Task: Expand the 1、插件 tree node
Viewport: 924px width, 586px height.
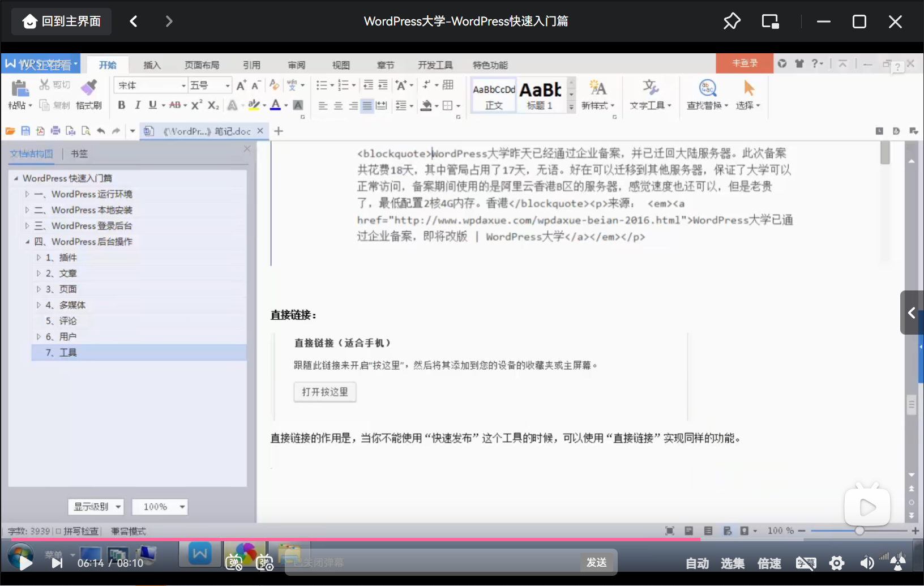Action: (38, 258)
